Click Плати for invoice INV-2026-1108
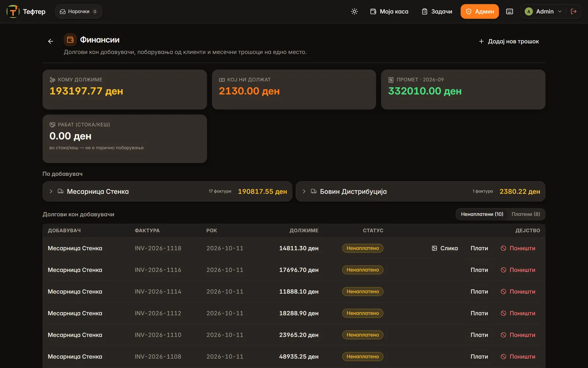This screenshot has height=368, width=588. pos(479,357)
